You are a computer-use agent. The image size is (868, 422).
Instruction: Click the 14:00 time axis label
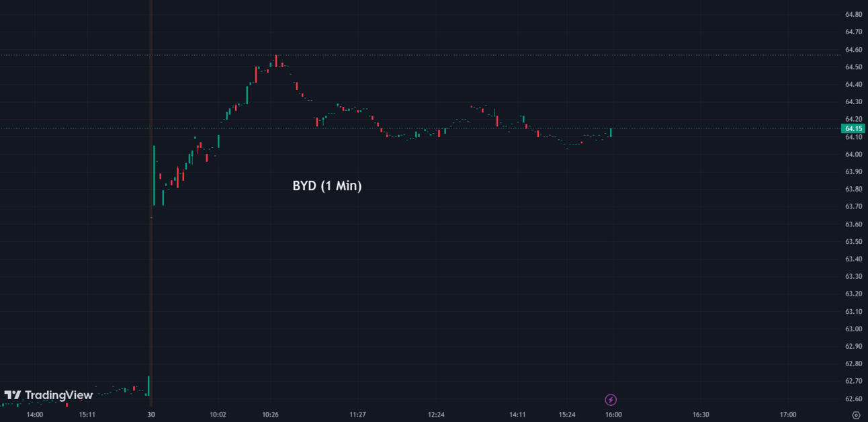pyautogui.click(x=35, y=415)
